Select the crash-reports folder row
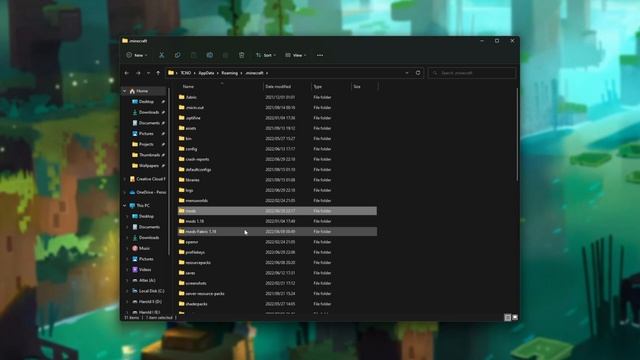The width and height of the screenshot is (640, 360). (x=277, y=159)
